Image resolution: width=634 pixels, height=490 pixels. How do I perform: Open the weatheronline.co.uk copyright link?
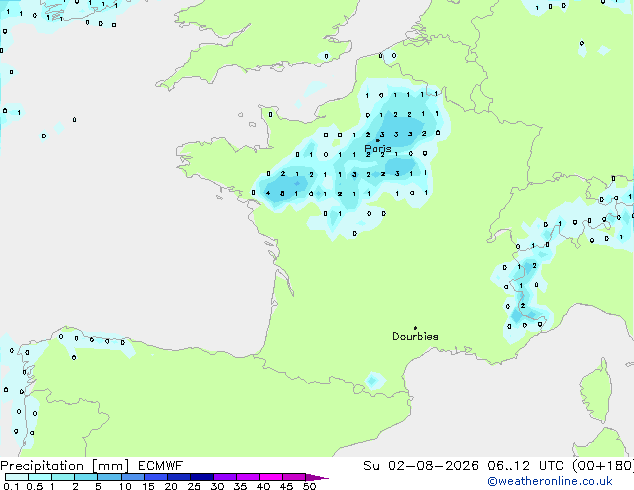click(550, 481)
